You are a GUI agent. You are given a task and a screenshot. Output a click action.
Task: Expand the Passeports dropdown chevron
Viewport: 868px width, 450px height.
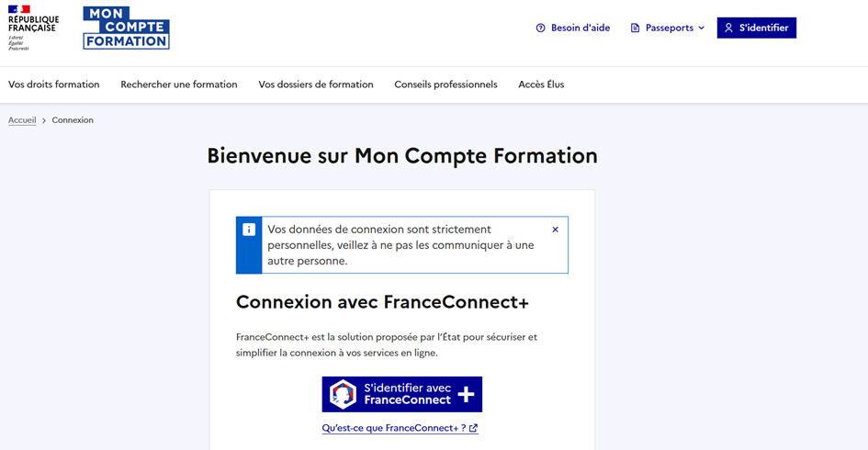702,28
